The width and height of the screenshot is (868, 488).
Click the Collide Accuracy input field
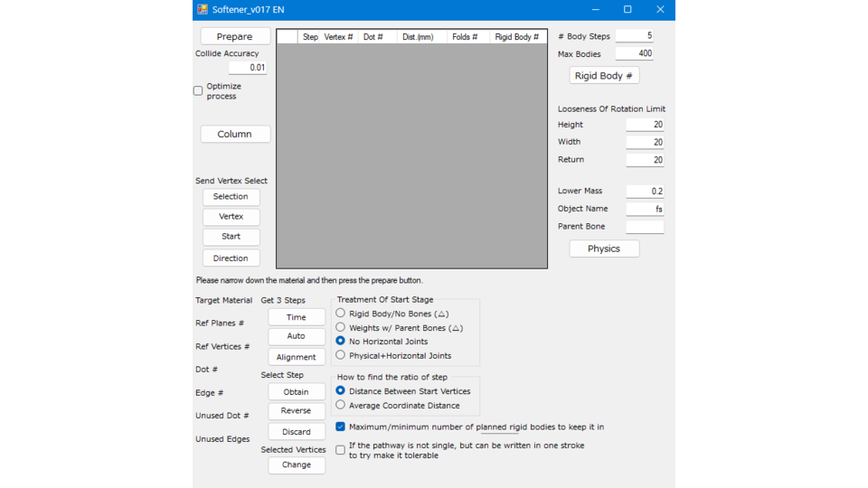[x=247, y=68]
